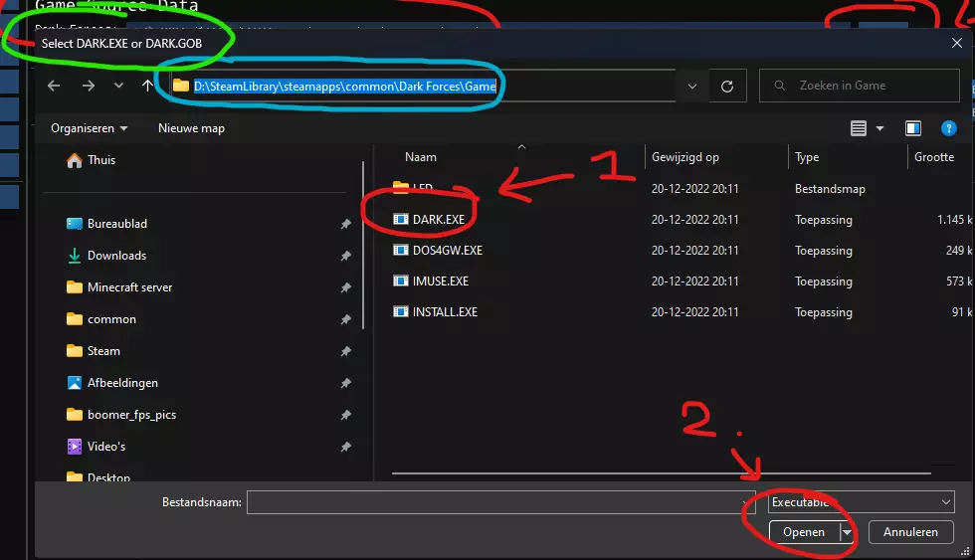Open boomer_fps_pics folder in sidebar

[120, 415]
